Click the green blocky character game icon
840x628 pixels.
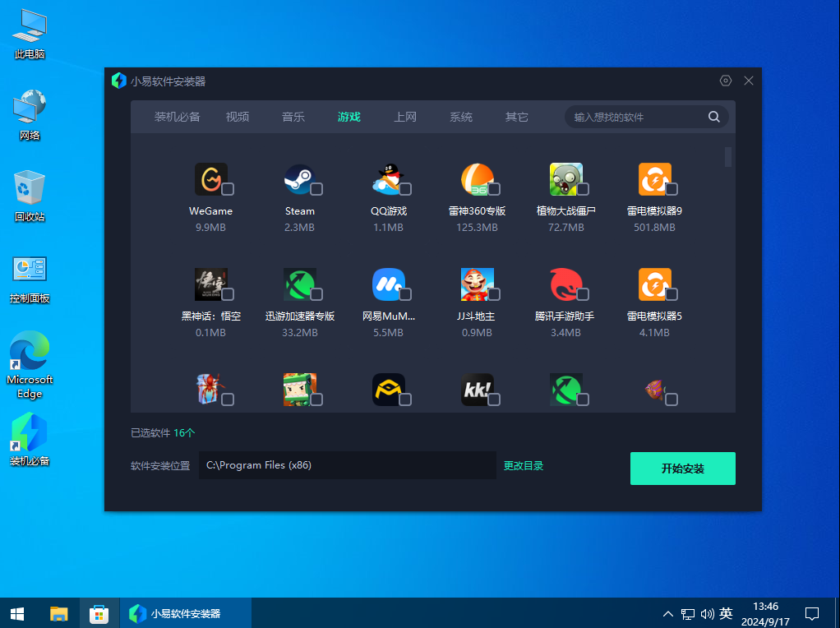point(299,390)
